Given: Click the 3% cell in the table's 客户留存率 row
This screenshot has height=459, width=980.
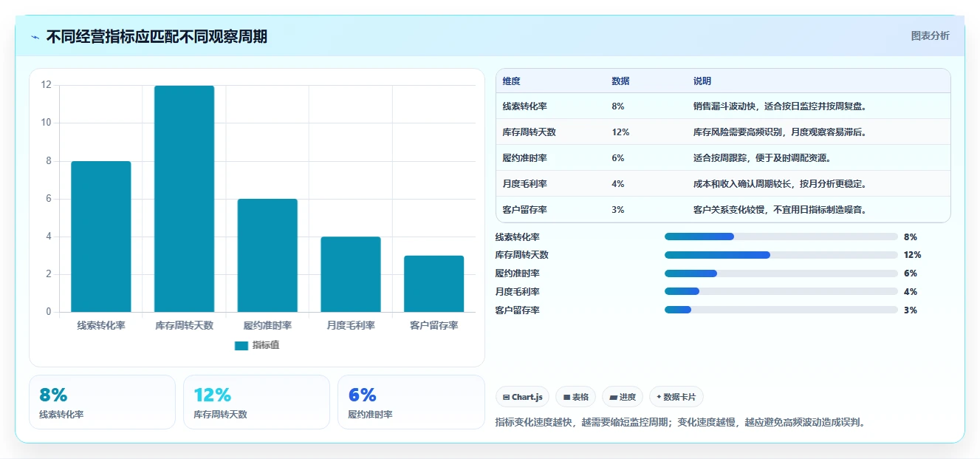Looking at the screenshot, I should coord(618,210).
